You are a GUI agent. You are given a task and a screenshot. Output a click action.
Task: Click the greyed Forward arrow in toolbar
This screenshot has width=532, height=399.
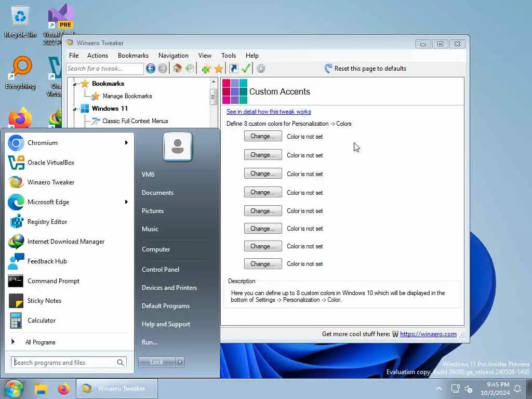click(163, 69)
